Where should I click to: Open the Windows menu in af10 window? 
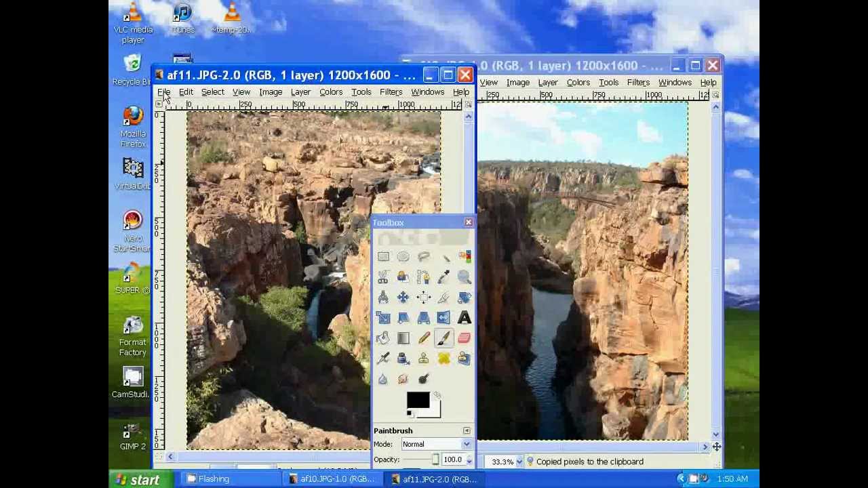[675, 83]
